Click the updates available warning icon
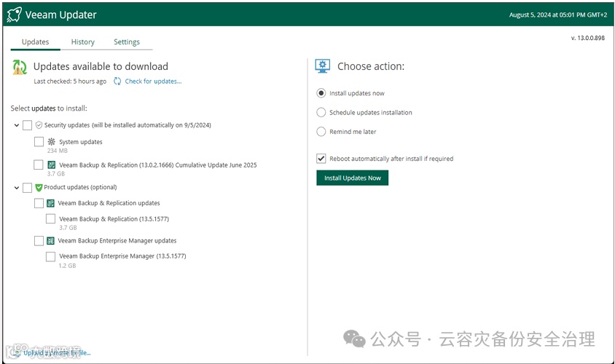The height and width of the screenshot is (364, 615). coord(20,68)
